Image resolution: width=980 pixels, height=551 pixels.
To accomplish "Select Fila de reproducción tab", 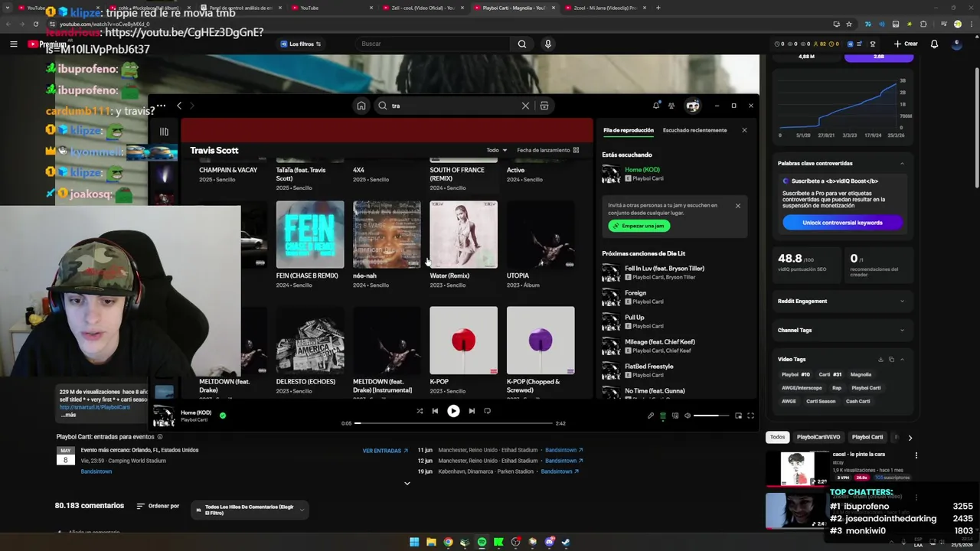I will click(628, 130).
